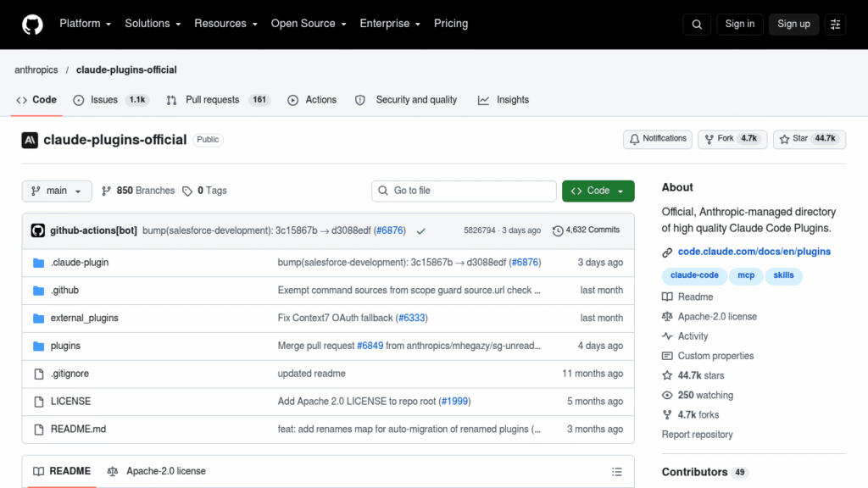Open the Contributors 49 section heading

point(704,473)
